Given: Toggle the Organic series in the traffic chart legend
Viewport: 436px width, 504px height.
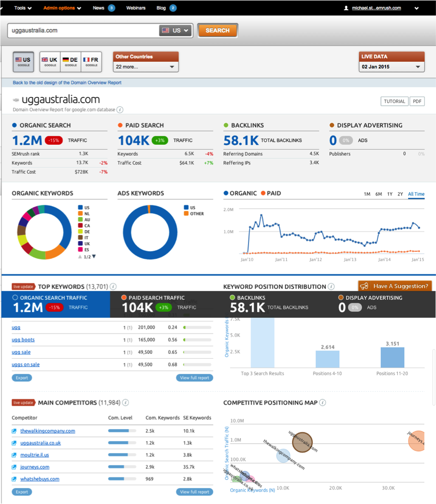Looking at the screenshot, I should (240, 193).
